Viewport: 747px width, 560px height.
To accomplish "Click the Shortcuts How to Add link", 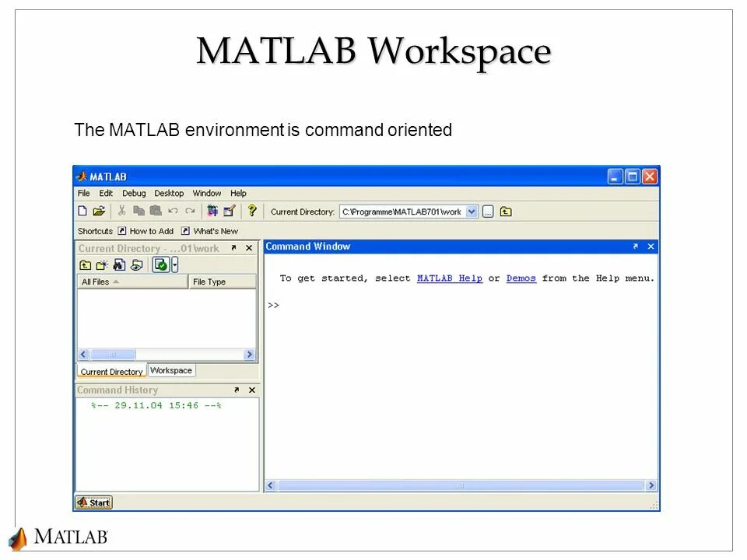I will [x=151, y=231].
